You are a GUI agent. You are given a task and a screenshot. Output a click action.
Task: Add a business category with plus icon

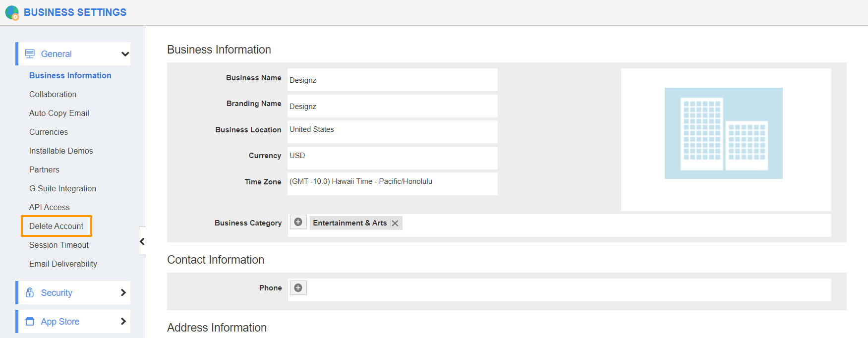pyautogui.click(x=298, y=223)
